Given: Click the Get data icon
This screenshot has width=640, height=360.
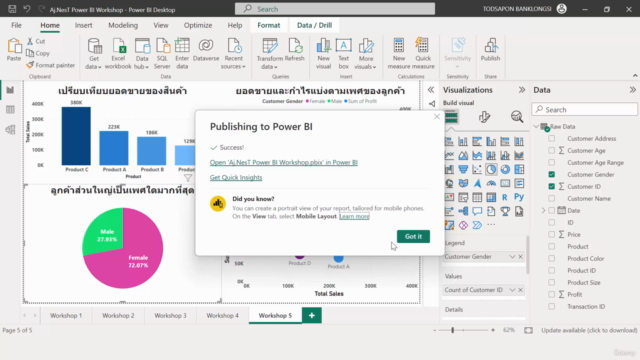Looking at the screenshot, I should [94, 46].
